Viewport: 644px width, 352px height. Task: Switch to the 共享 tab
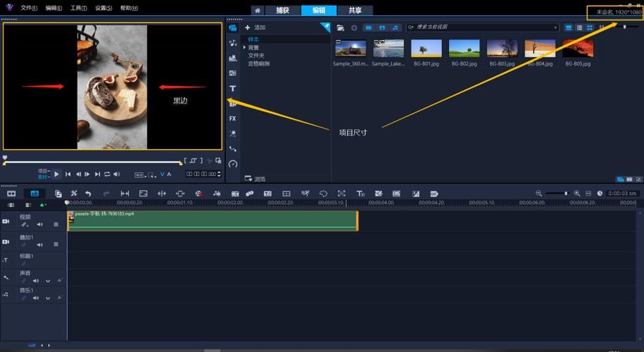tap(355, 11)
